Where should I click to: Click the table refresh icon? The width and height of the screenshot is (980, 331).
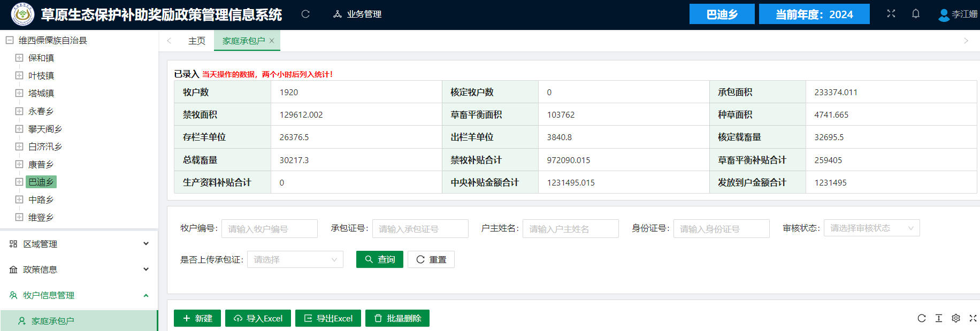922,318
